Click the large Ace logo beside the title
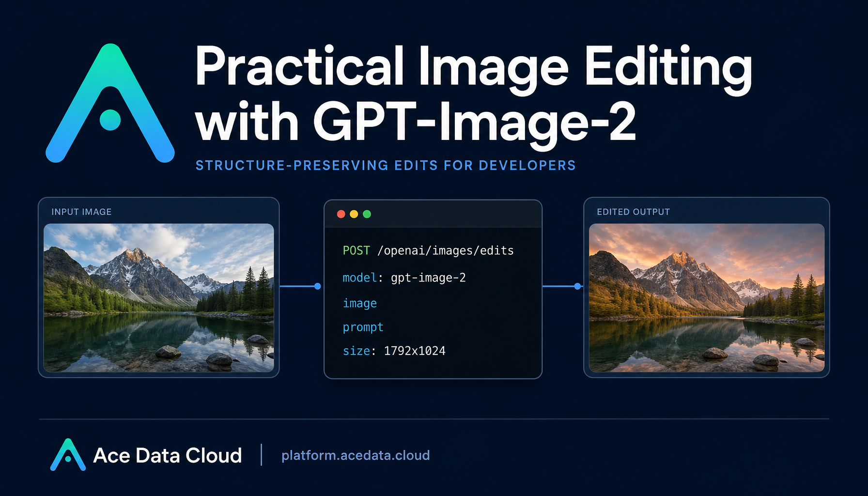 point(110,103)
